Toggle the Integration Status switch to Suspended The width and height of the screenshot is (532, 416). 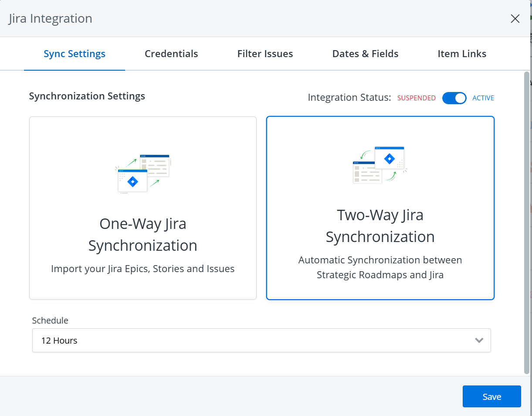click(x=454, y=98)
